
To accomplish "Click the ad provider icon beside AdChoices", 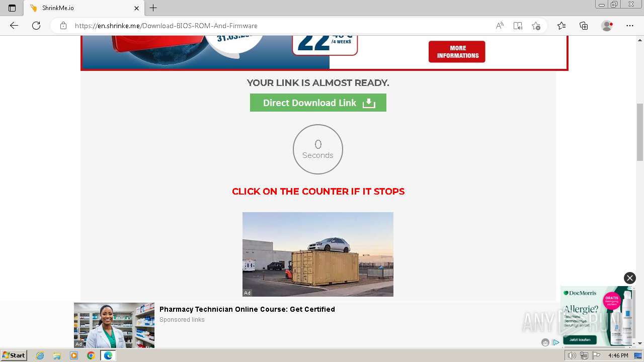I will (545, 342).
